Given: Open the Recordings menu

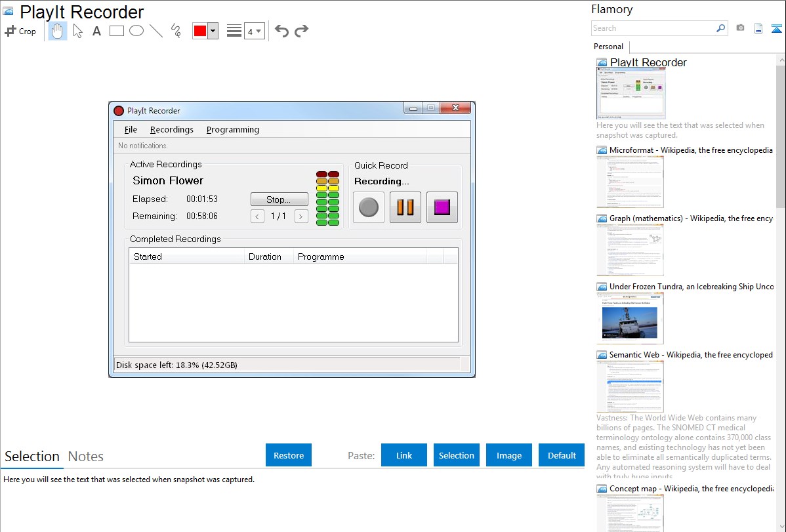Looking at the screenshot, I should point(171,129).
